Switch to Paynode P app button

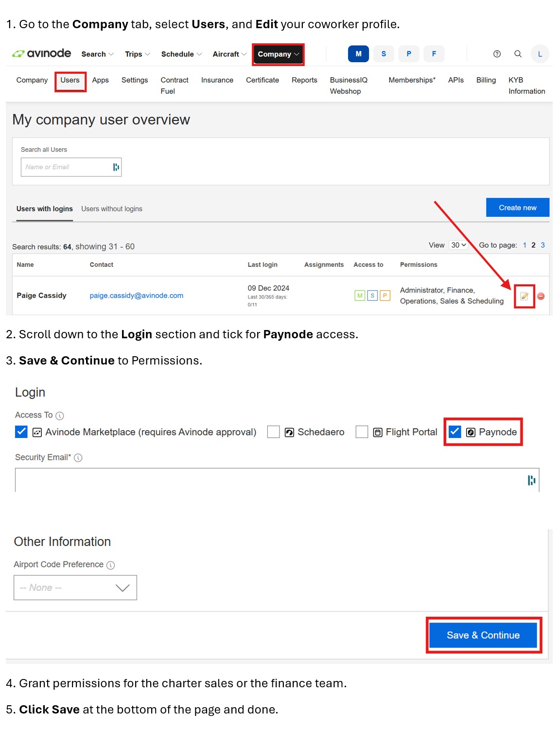(x=409, y=54)
